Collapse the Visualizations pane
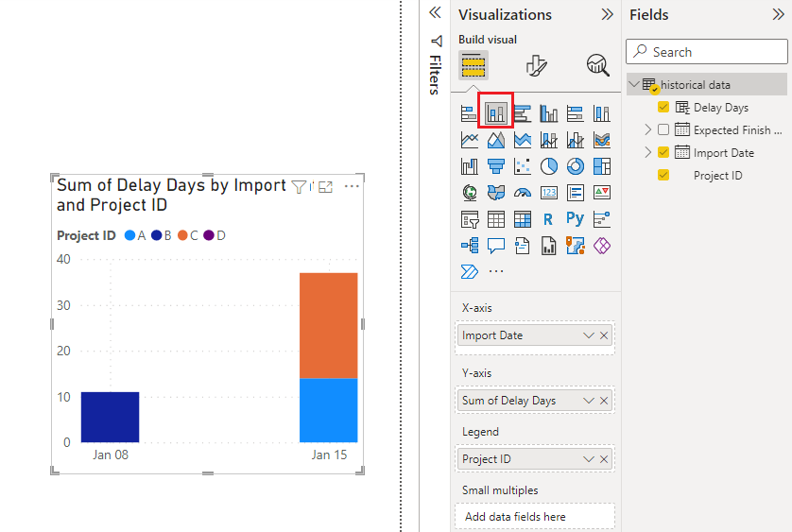This screenshot has width=792, height=532. click(x=607, y=14)
